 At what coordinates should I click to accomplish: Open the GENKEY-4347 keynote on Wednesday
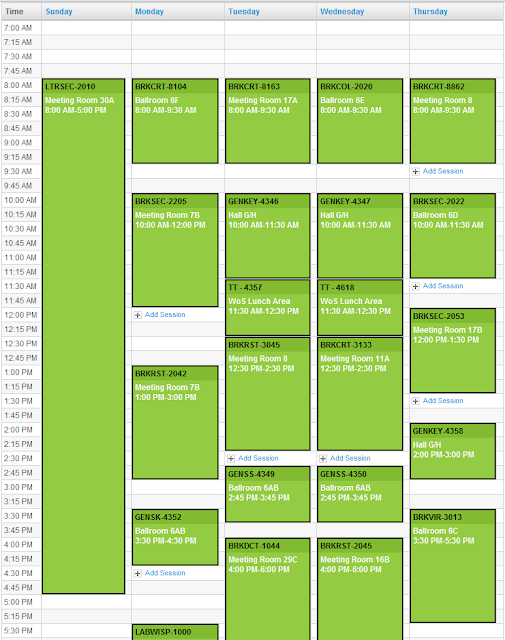click(x=360, y=236)
